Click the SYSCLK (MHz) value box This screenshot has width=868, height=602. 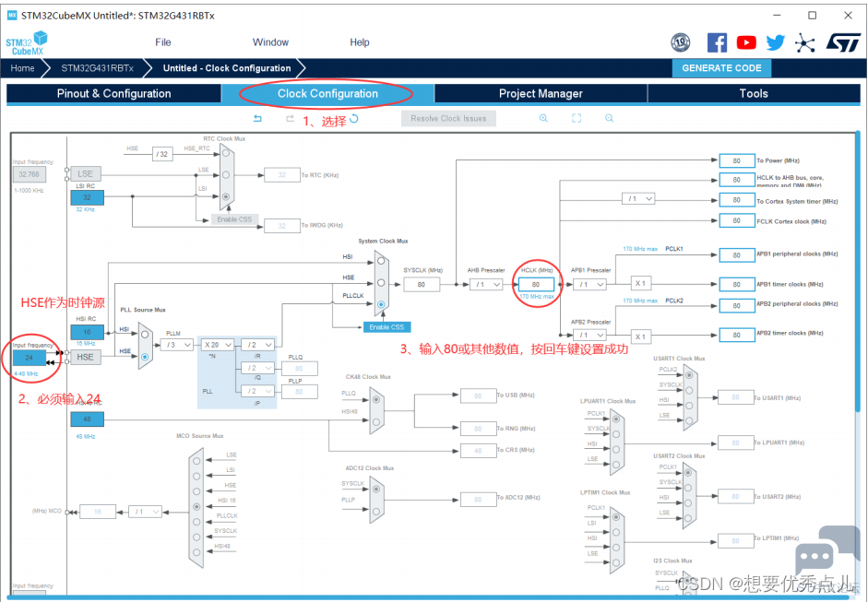422,284
